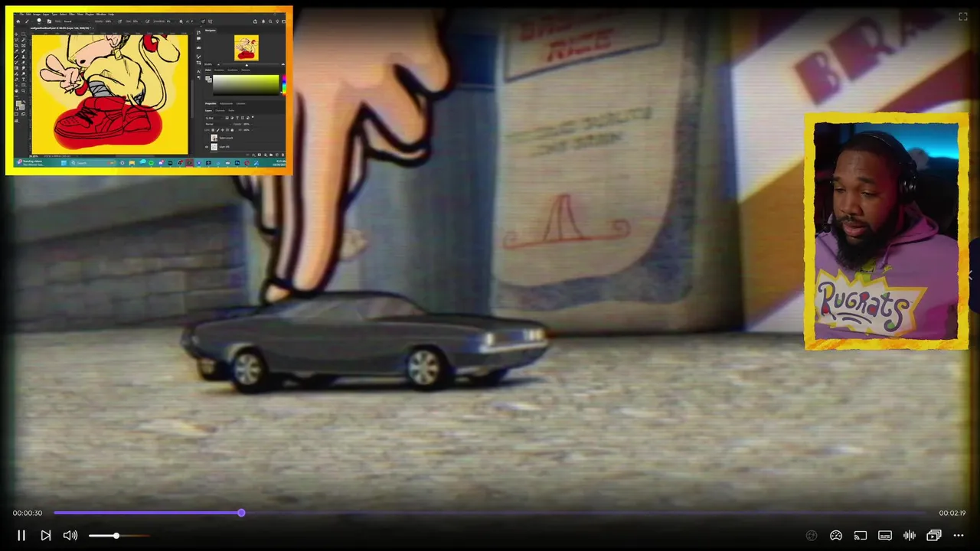Open playback speed gauge icon

pos(836,536)
